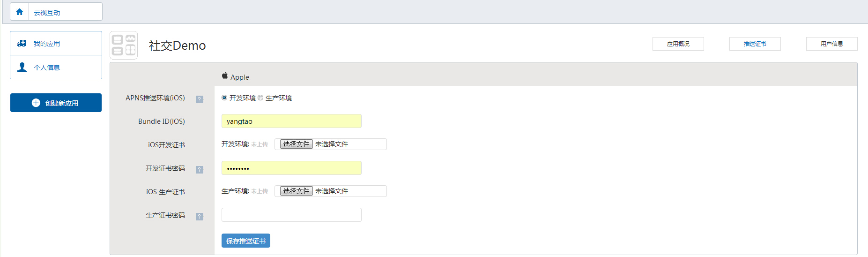Switch to the 推送证书 tab
This screenshot has height=257, width=868.
pos(755,44)
